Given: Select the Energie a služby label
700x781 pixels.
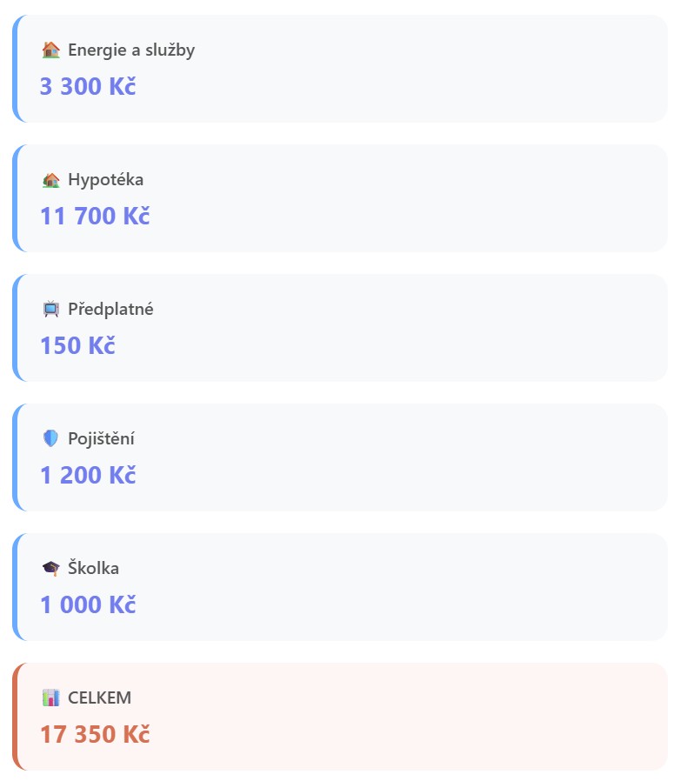Looking at the screenshot, I should pyautogui.click(x=131, y=50).
